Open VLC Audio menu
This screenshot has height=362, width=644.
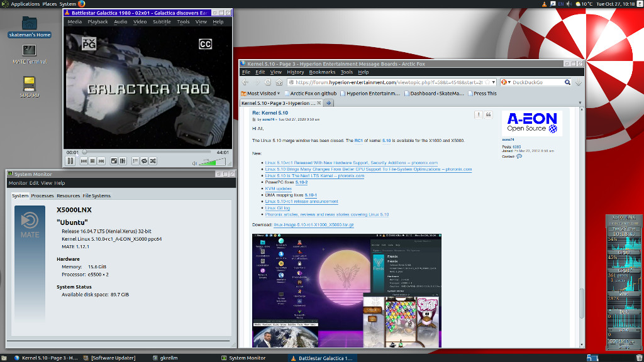click(120, 22)
